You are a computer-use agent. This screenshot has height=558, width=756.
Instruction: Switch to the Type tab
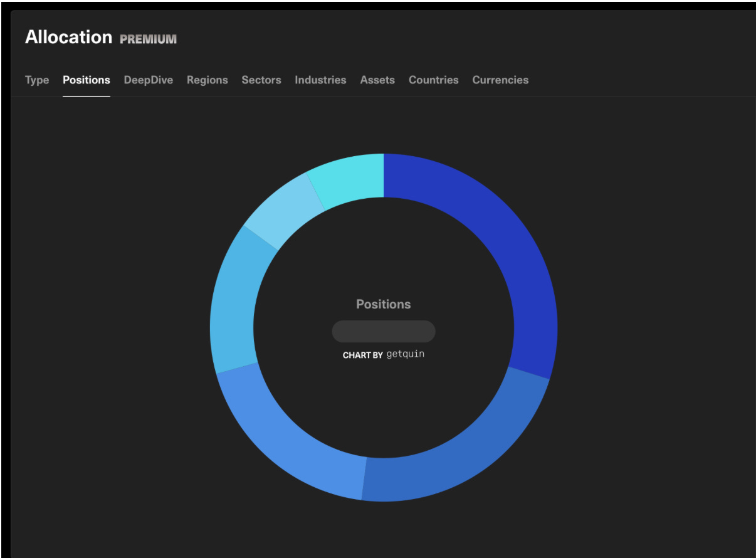[37, 80]
